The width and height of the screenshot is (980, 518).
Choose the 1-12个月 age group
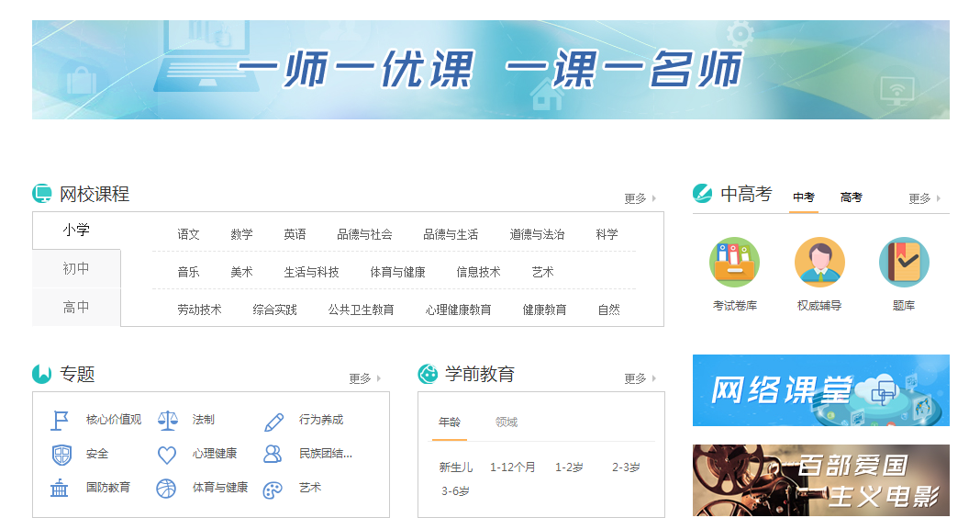coord(513,467)
